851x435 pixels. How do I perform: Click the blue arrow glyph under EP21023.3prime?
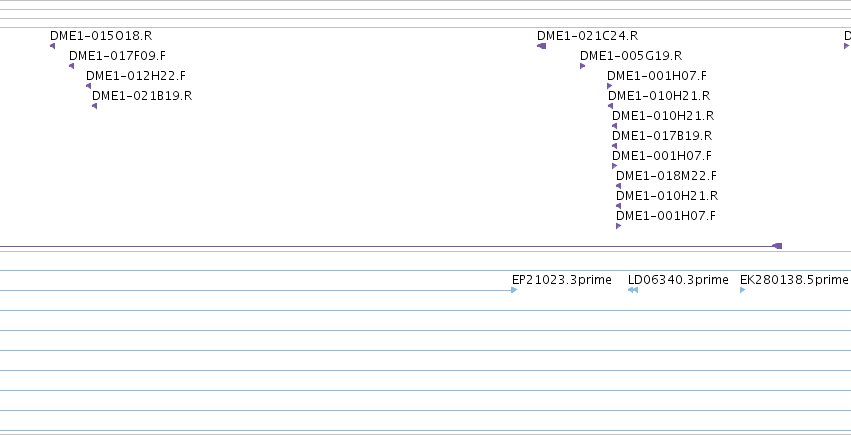point(514,290)
